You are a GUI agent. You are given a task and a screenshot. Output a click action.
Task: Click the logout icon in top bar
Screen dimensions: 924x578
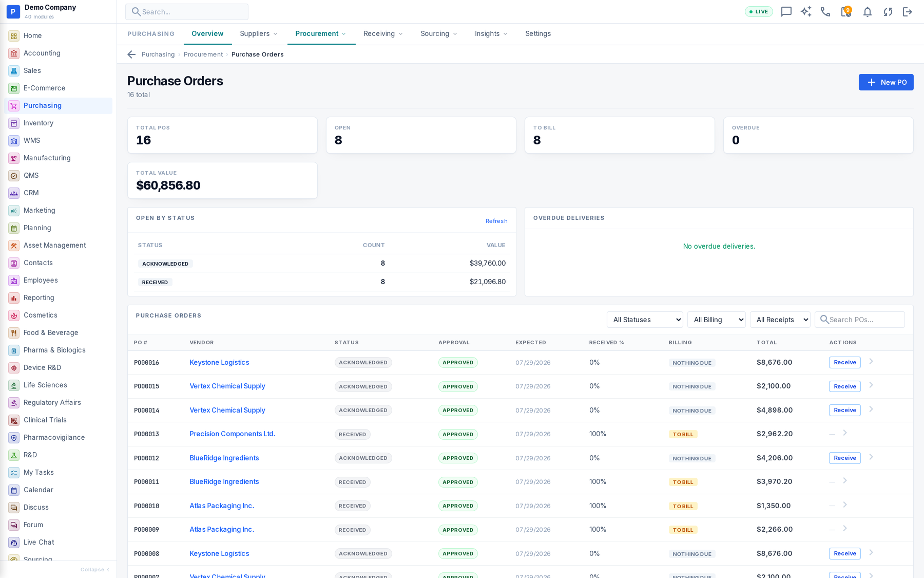point(908,12)
